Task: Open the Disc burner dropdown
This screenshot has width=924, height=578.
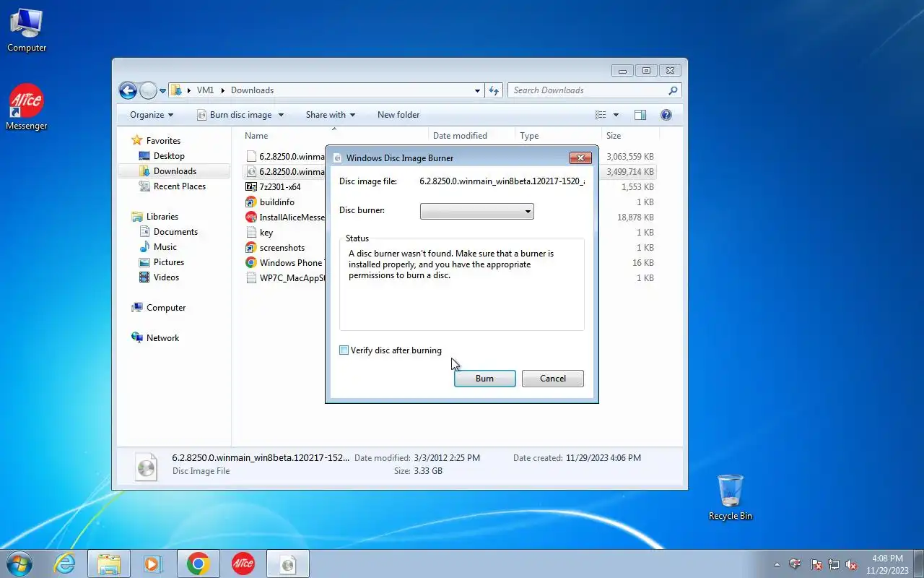Action: point(477,212)
